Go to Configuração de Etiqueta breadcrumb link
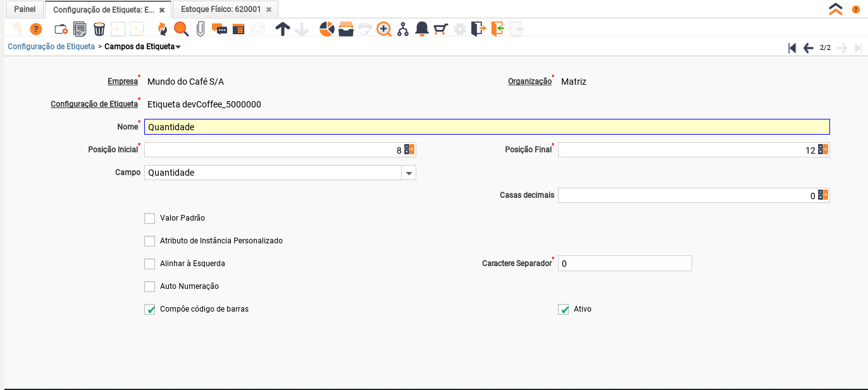The width and height of the screenshot is (868, 390). (x=51, y=46)
